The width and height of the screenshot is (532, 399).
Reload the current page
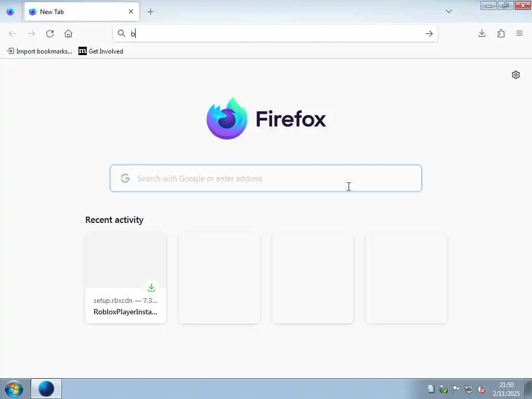tap(50, 34)
